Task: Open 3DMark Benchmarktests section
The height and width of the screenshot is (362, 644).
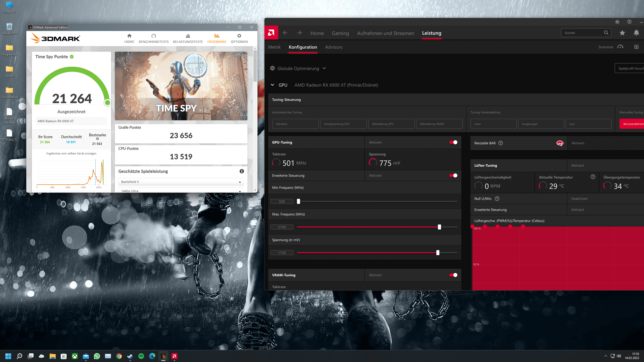Action: [x=153, y=39]
